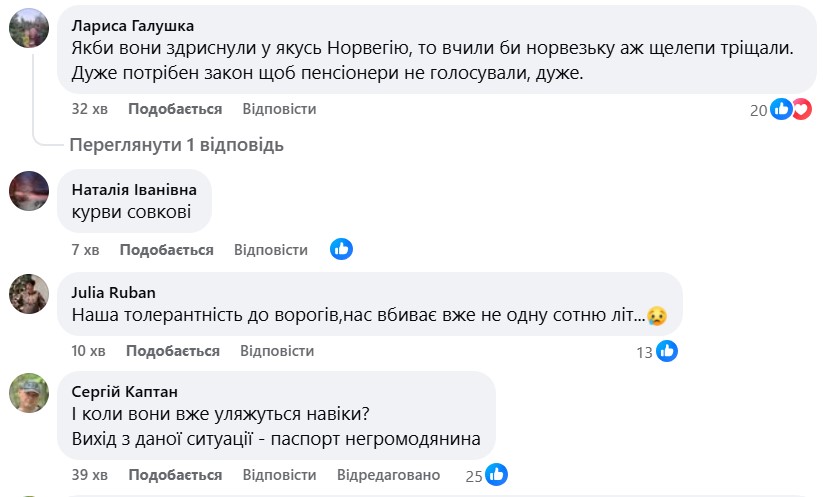The height and width of the screenshot is (497, 823).
Task: Click like reaction icon on Лариса Галушка's comment
Action: pos(782,109)
